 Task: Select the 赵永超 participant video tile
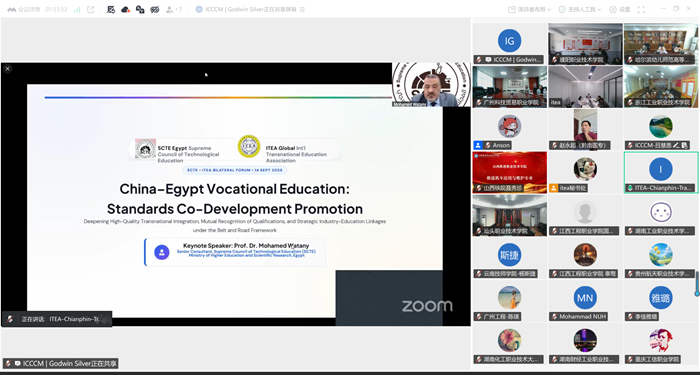[585, 129]
